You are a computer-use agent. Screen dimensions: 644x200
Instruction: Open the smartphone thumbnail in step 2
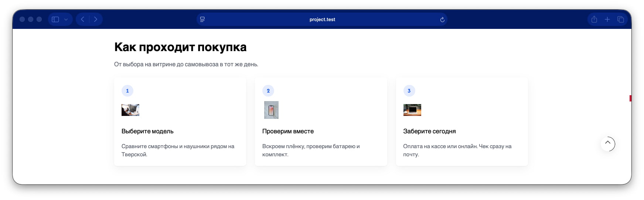point(271,110)
